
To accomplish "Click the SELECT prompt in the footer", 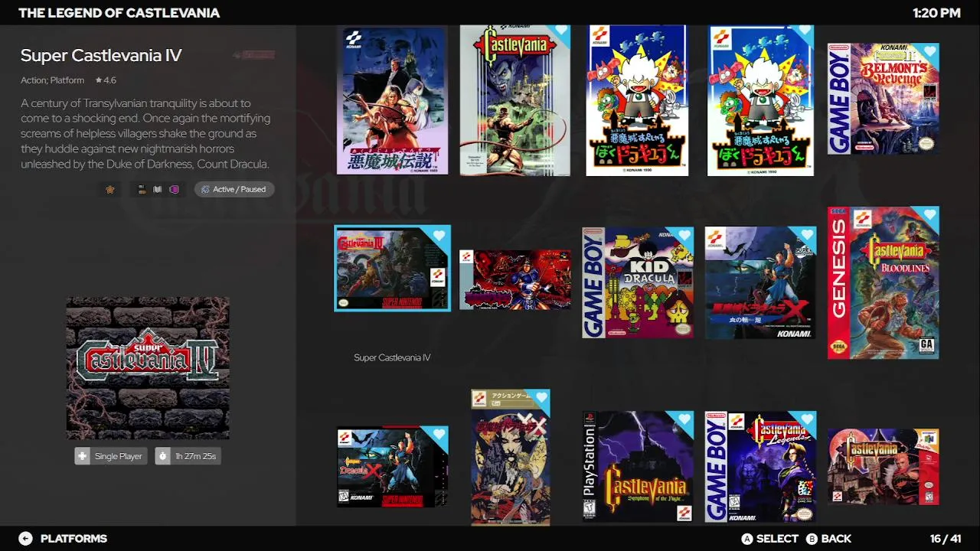I will click(777, 539).
